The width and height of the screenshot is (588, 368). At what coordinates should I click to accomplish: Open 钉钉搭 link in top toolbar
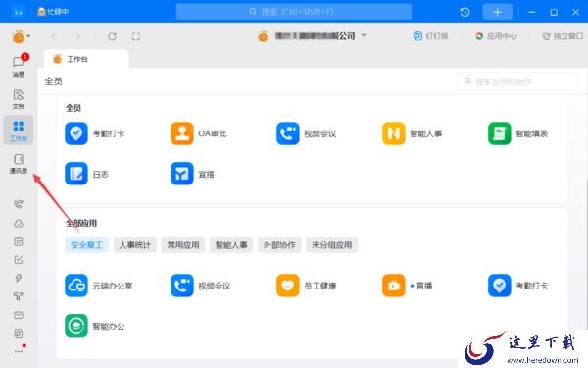(430, 36)
